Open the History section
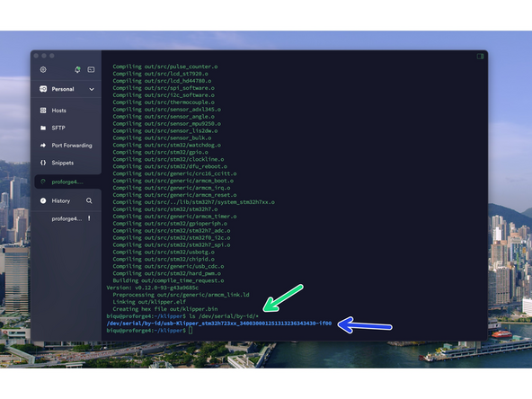The image size is (532, 399). pyautogui.click(x=61, y=201)
